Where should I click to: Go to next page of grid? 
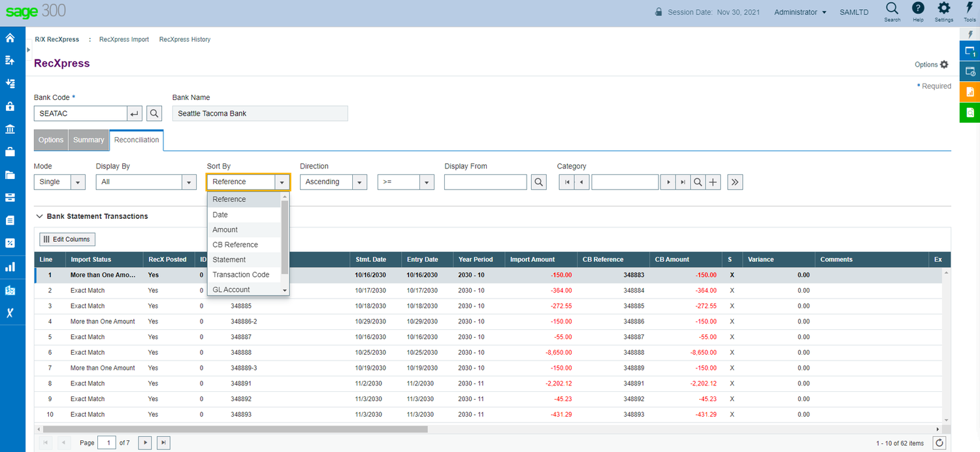[145, 443]
